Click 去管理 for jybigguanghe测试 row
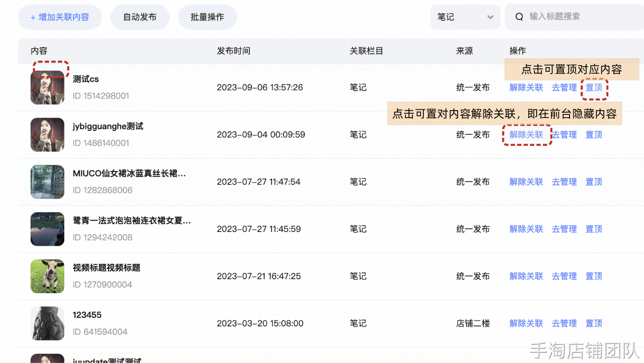Image resolution: width=644 pixels, height=363 pixels. tap(564, 135)
